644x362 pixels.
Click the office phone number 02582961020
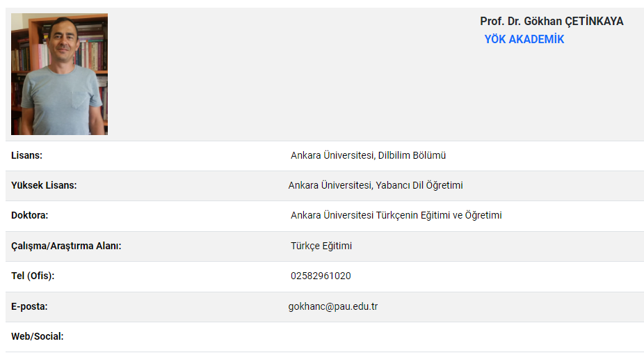click(x=321, y=276)
